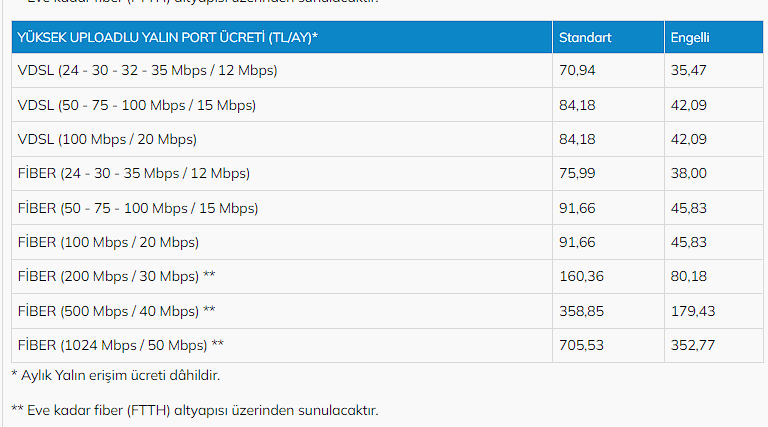This screenshot has width=768, height=427.
Task: Click the 352,77 Engelli price cell
Action: click(714, 345)
